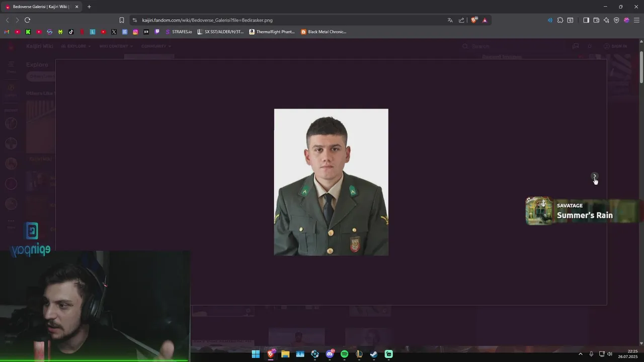Open the volume speaker tray icon
The height and width of the screenshot is (362, 644).
(x=610, y=354)
